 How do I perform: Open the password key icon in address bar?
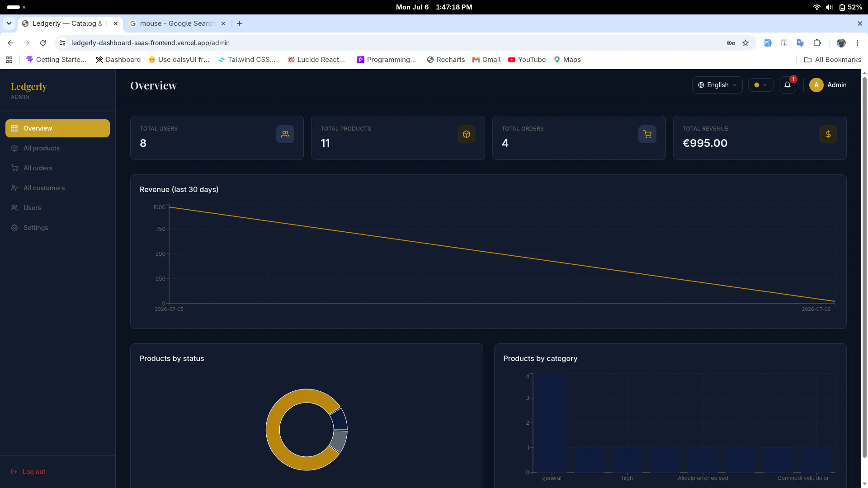(x=731, y=43)
